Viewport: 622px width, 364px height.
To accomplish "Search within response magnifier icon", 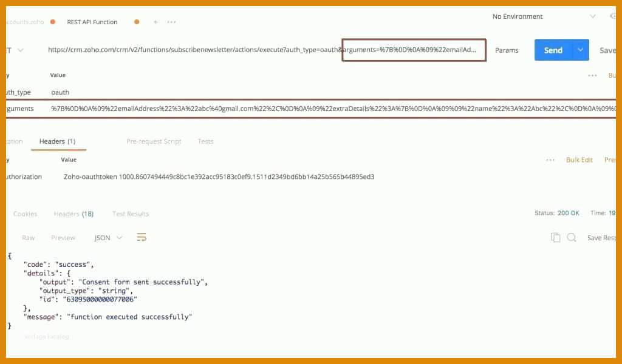I will pyautogui.click(x=572, y=237).
